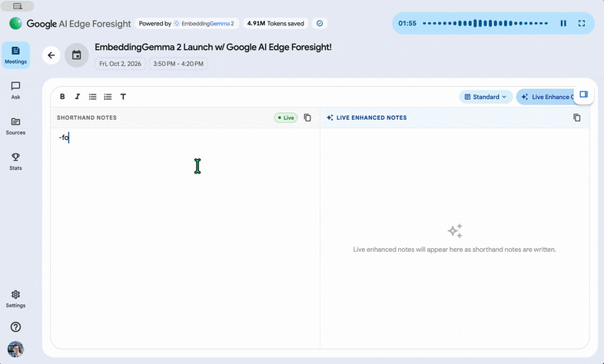Insert a numbered list

pos(108,97)
